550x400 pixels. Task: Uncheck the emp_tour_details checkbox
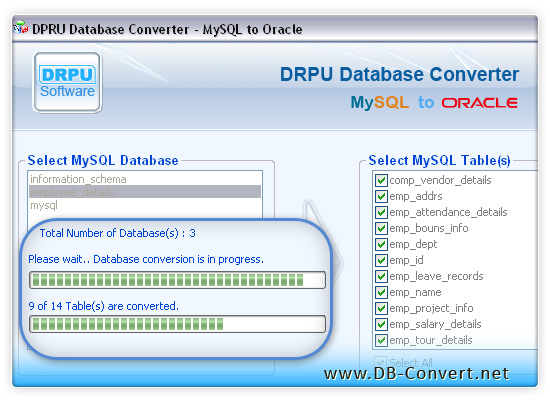pos(381,340)
